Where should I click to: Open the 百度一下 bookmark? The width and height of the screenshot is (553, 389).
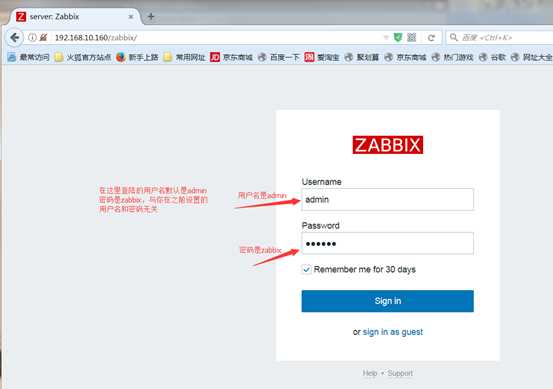coord(279,57)
